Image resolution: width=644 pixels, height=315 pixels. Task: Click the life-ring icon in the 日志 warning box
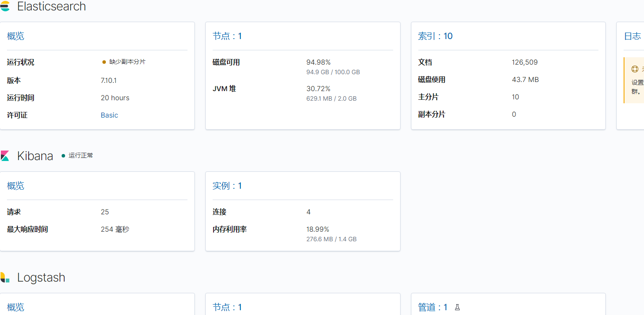pos(635,69)
